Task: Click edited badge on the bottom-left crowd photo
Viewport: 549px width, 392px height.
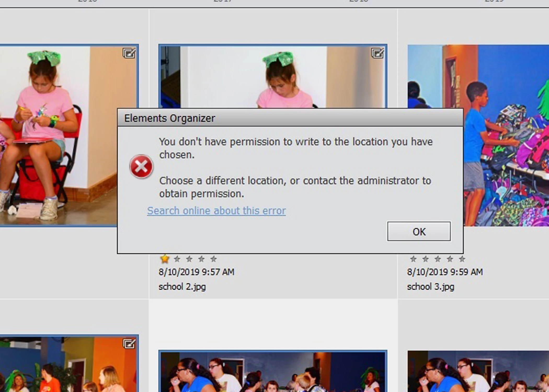Action: pyautogui.click(x=129, y=344)
